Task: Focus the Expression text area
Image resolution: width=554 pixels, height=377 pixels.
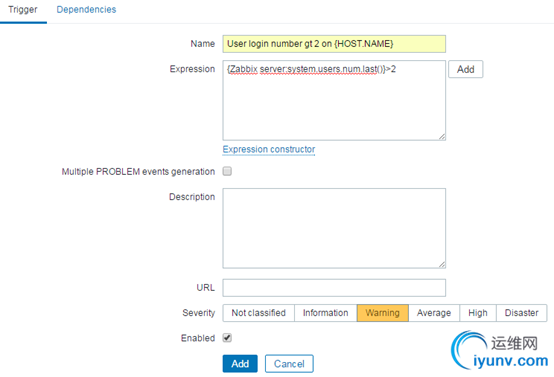Action: 334,100
